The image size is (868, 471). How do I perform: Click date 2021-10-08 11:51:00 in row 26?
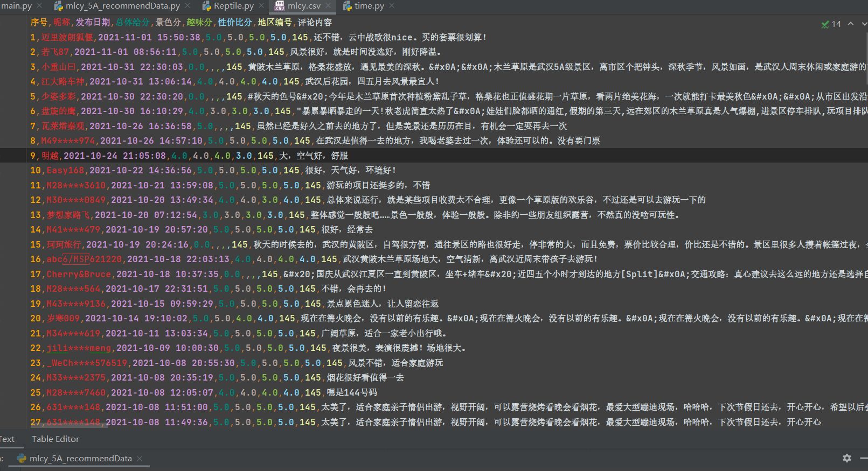point(157,407)
